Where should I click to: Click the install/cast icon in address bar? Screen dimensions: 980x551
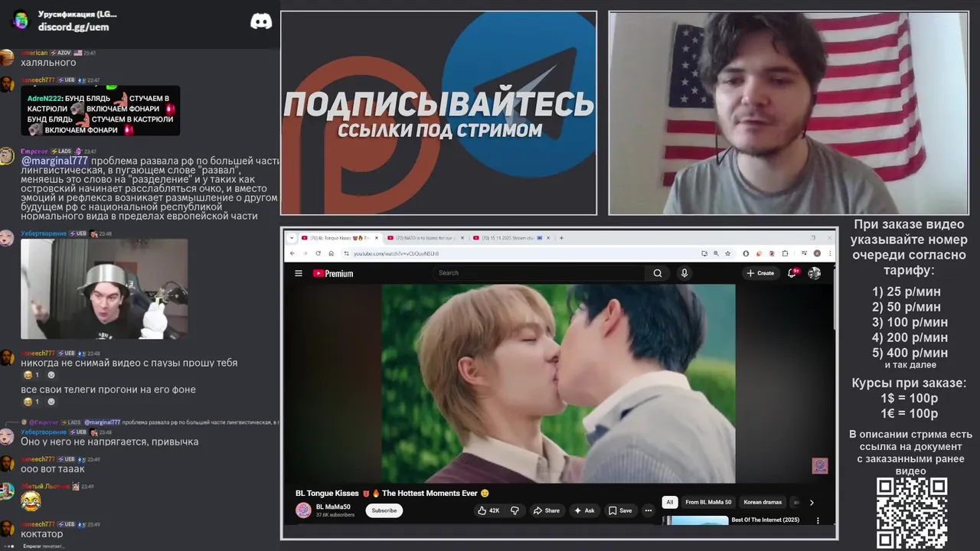[x=704, y=253]
